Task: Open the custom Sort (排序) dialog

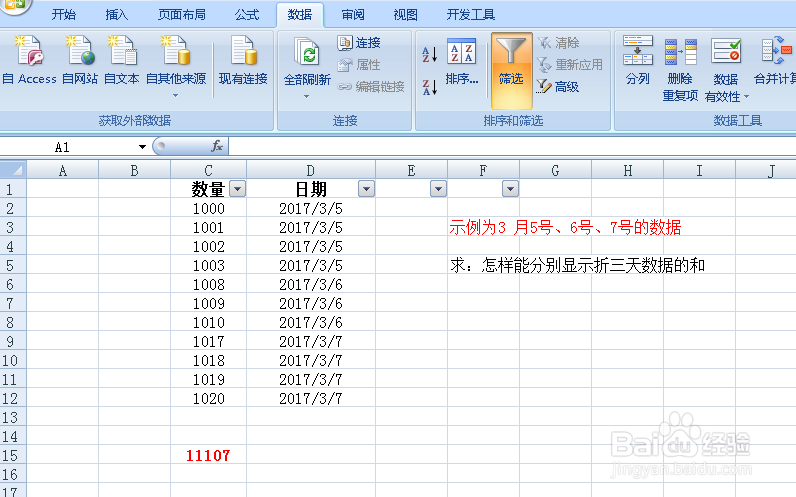Action: 461,61
